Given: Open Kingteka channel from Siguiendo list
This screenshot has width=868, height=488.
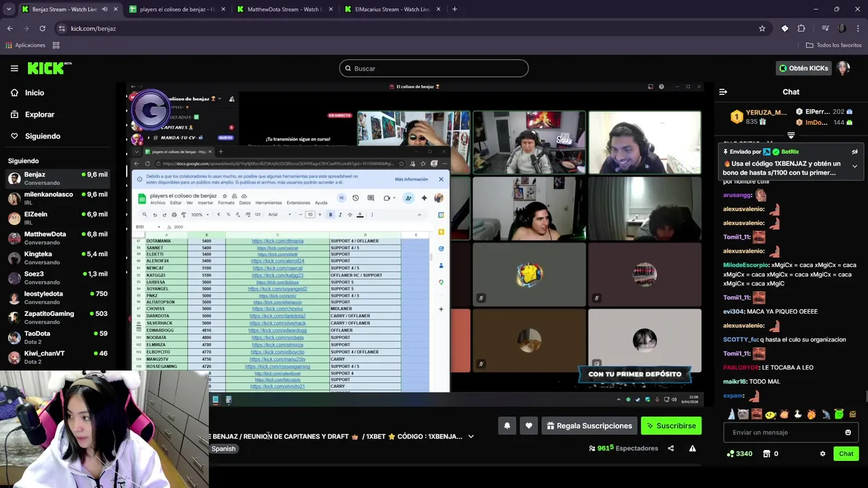Looking at the screenshot, I should [58, 258].
